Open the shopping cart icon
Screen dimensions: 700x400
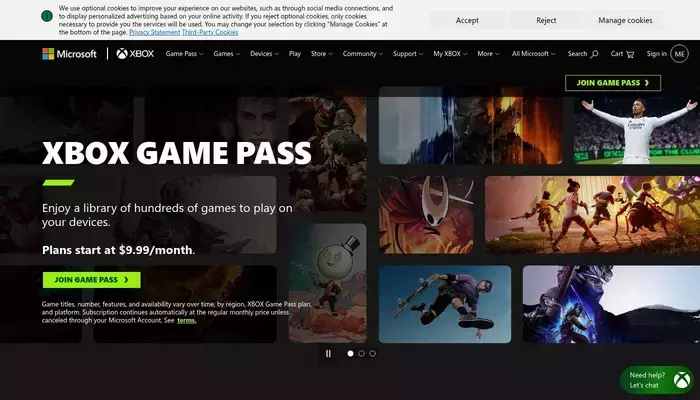coord(630,54)
